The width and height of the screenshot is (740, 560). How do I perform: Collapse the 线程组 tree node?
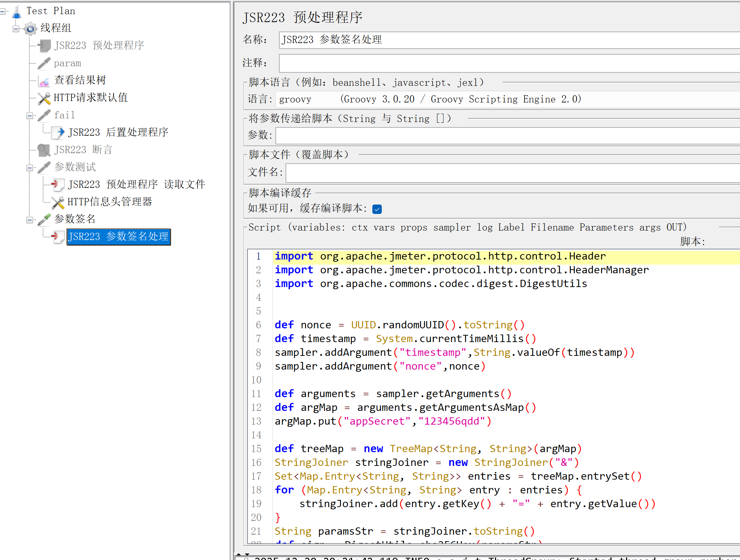[x=16, y=29]
